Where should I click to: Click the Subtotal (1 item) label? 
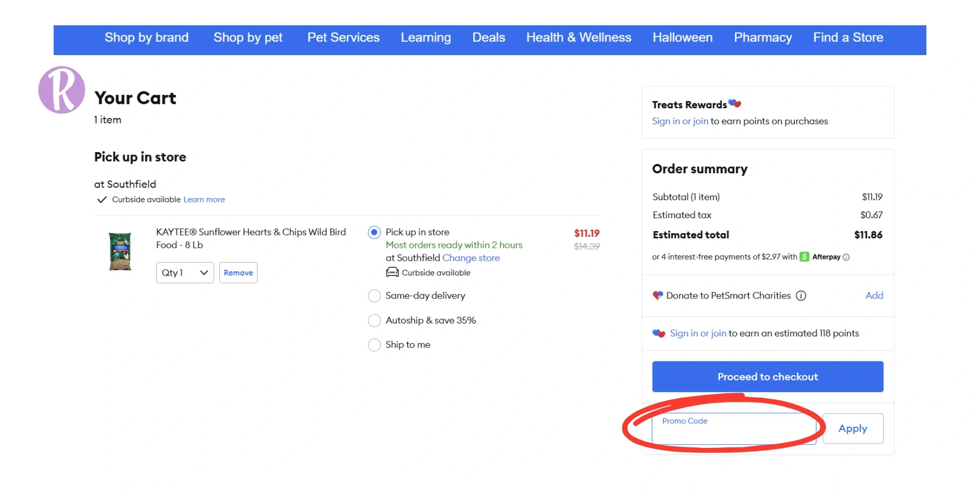686,197
